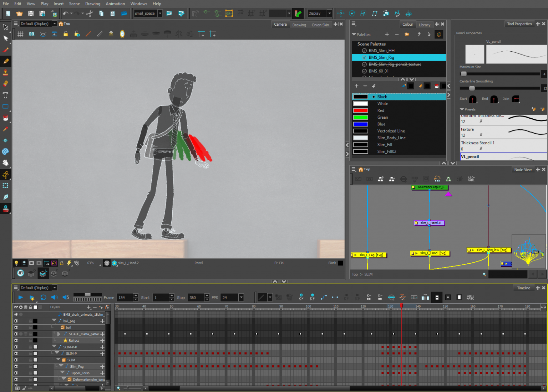Viewport: 548px width, 392px height.
Task: Click the Play button in timeline
Action: pyautogui.click(x=20, y=298)
